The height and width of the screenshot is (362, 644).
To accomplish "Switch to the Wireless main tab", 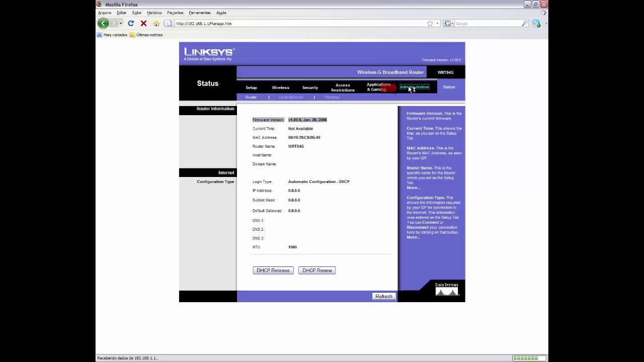I will 280,87.
